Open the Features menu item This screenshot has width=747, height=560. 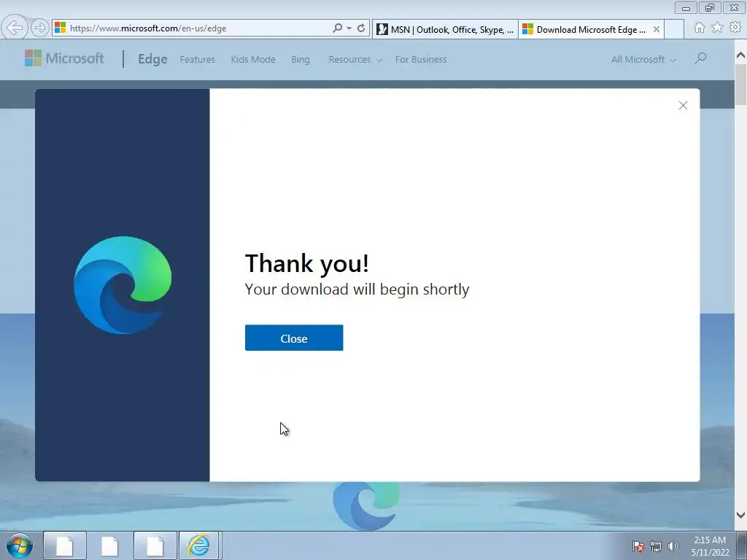coord(197,60)
